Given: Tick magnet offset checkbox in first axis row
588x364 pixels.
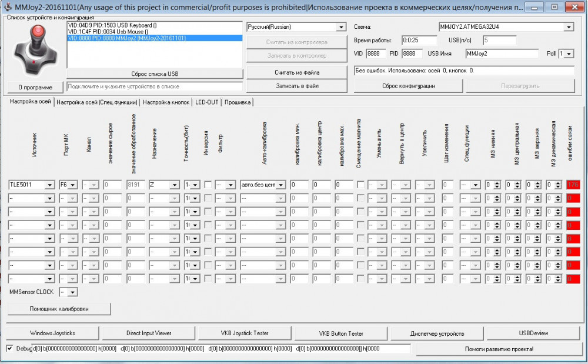Looking at the screenshot, I should point(360,185).
